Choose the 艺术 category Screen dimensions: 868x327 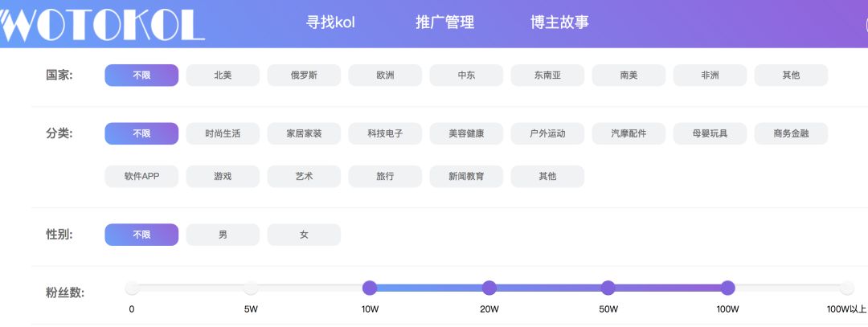pyautogui.click(x=304, y=177)
